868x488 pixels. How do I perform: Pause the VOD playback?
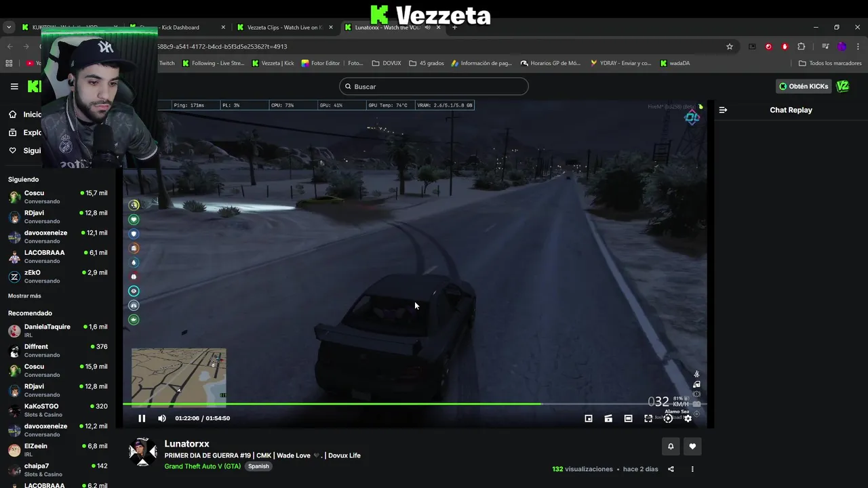(142, 418)
